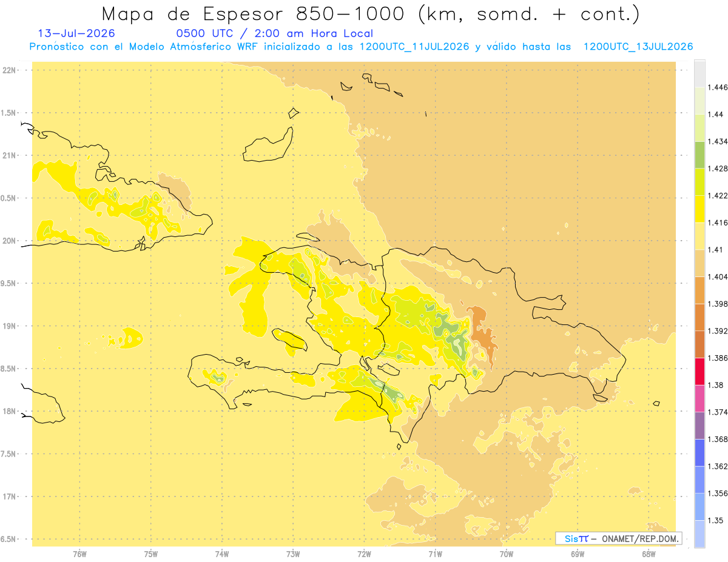728x562 pixels.
Task: Select the purple 1.368–1.374 colorbar segment
Action: (699, 426)
